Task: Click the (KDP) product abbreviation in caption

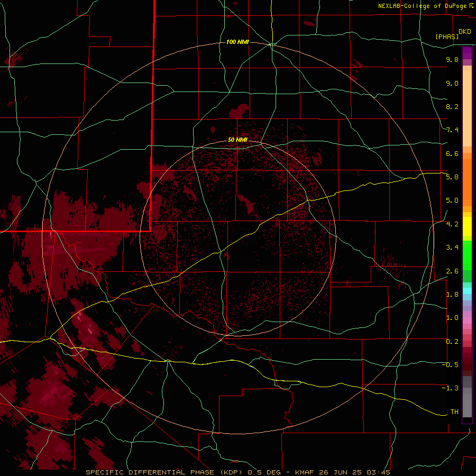Action: coord(231,472)
